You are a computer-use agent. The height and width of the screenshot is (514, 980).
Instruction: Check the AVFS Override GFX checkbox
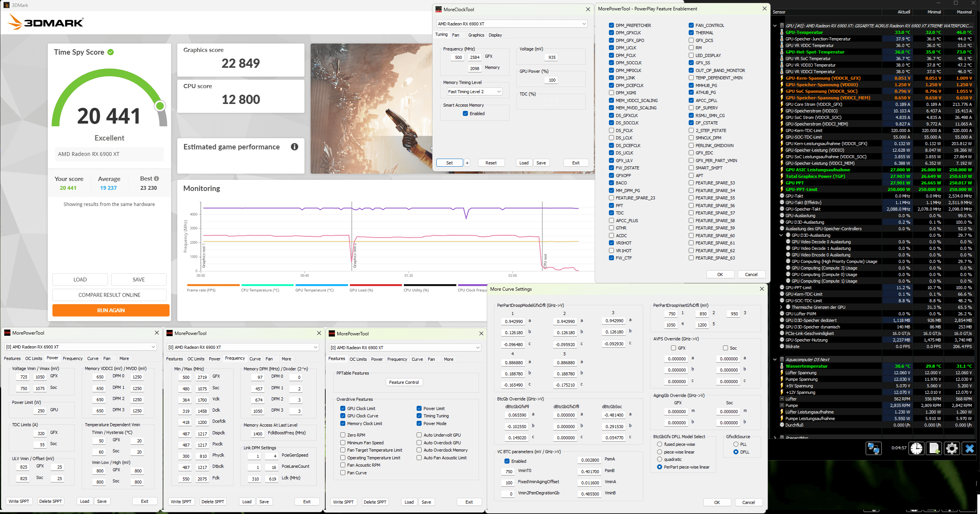coord(674,348)
